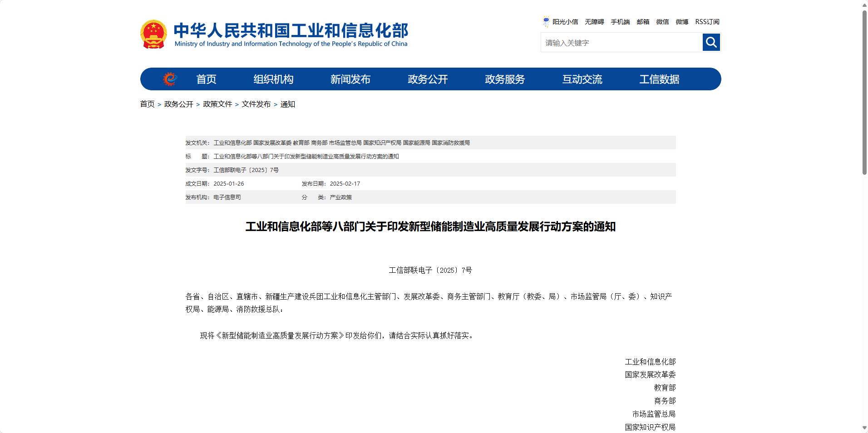Viewport: 868px width, 433px height.
Task: Open the 微博 link in top bar
Action: (681, 22)
